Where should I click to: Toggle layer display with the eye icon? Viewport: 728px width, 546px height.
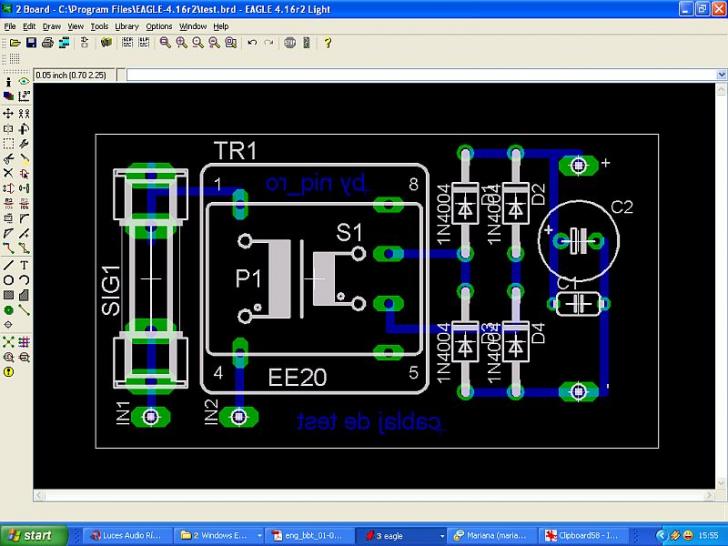24,81
